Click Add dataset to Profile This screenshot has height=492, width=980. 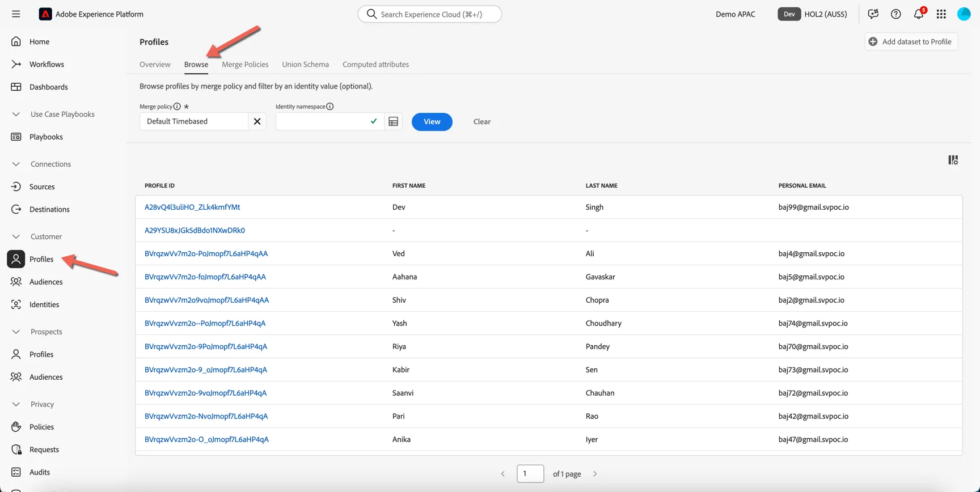(x=911, y=41)
